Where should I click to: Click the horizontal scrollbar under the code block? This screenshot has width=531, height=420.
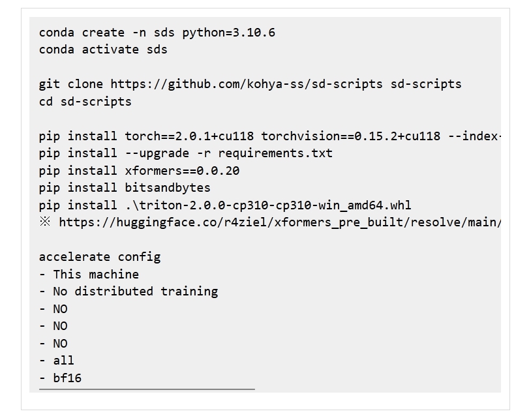[147, 389]
